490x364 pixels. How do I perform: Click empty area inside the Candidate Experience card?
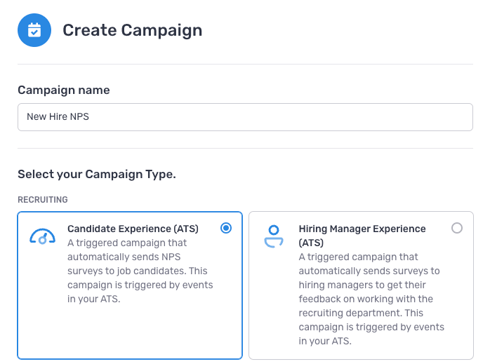pos(130,332)
